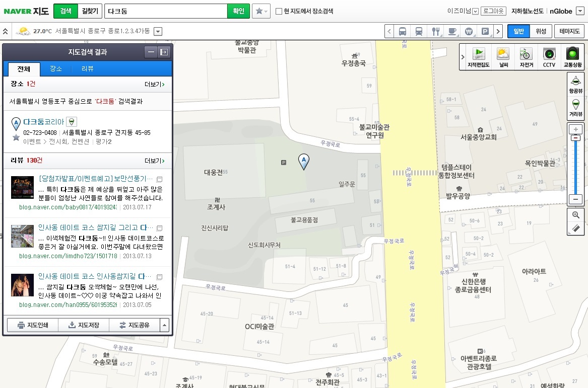
Task: Select the 장소 results tab
Action: point(55,68)
